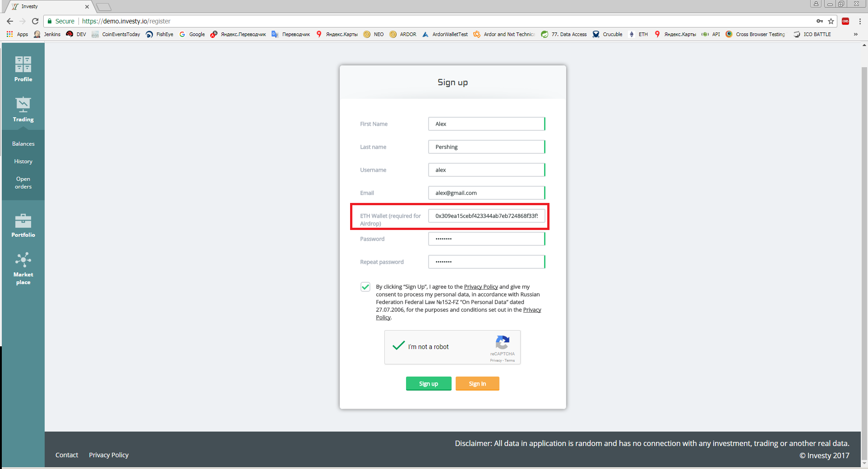868x469 pixels.
Task: Open the CoinEventsToday bookmark
Action: [115, 34]
